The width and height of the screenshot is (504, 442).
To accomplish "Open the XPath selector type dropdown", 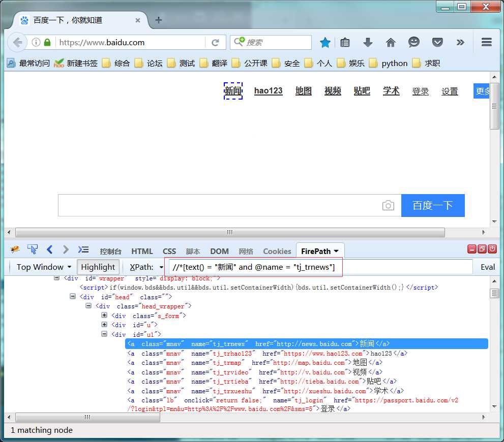I will (161, 267).
